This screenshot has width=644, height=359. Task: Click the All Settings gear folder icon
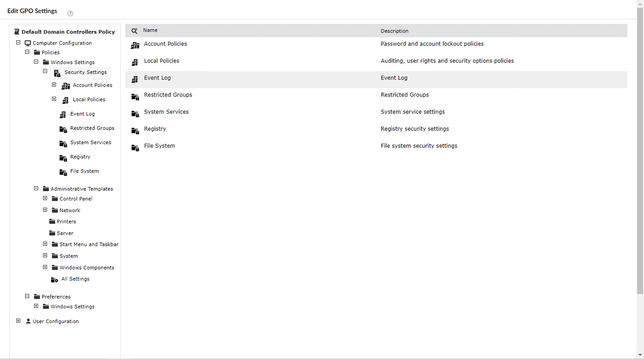[x=54, y=280]
